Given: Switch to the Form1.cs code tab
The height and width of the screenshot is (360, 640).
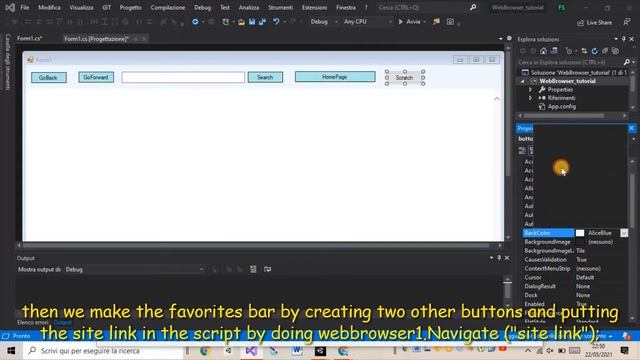Looking at the screenshot, I should click(x=29, y=38).
